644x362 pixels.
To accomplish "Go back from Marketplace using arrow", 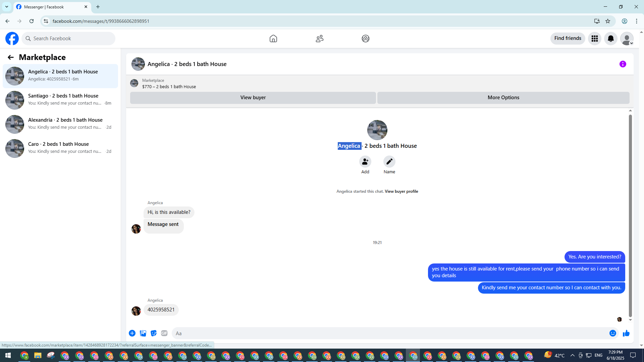I will (x=11, y=57).
